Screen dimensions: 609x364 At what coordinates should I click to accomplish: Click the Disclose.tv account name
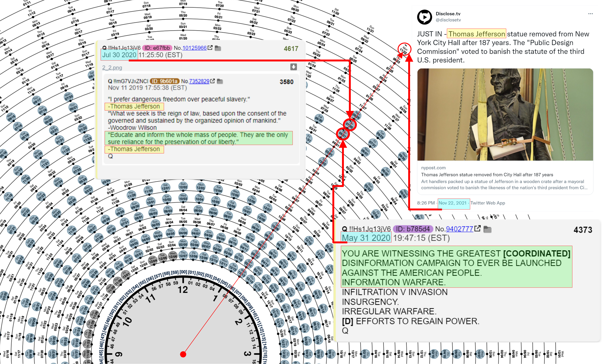point(448,14)
